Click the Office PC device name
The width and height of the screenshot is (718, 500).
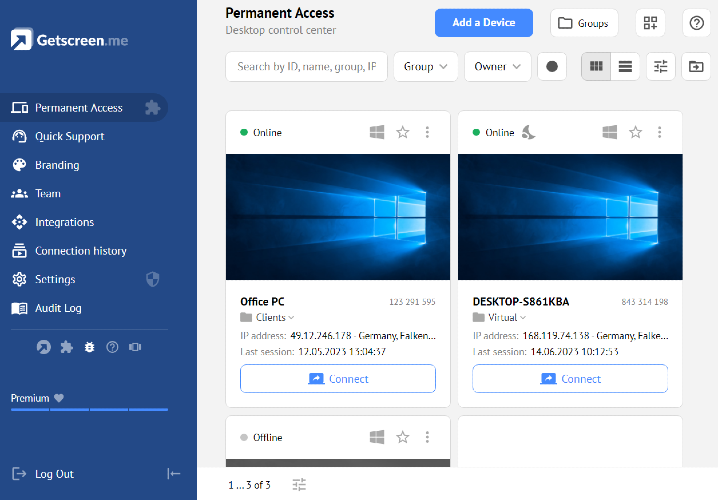click(x=262, y=302)
